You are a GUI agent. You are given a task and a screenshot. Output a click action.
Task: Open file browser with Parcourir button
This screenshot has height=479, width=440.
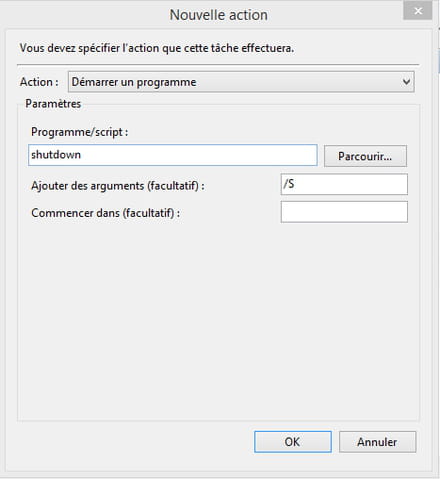(x=365, y=156)
